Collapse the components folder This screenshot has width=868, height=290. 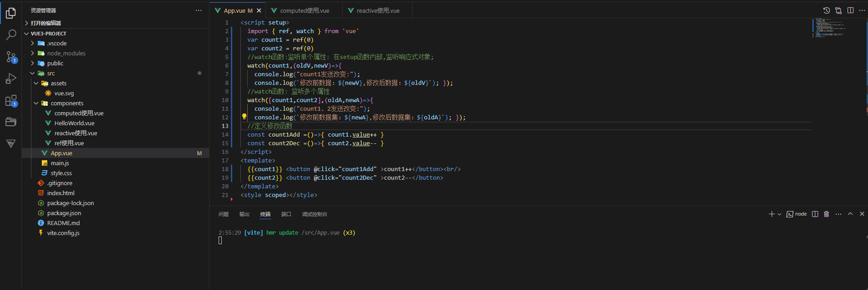pyautogui.click(x=115, y=103)
